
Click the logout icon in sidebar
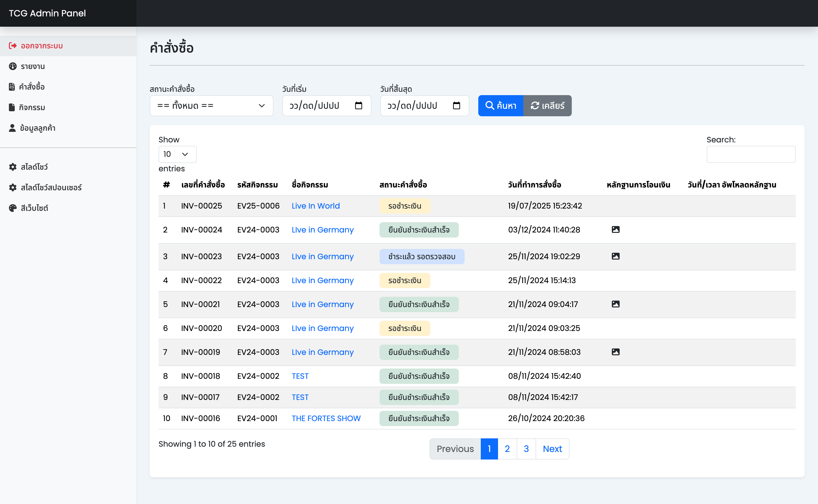[13, 46]
